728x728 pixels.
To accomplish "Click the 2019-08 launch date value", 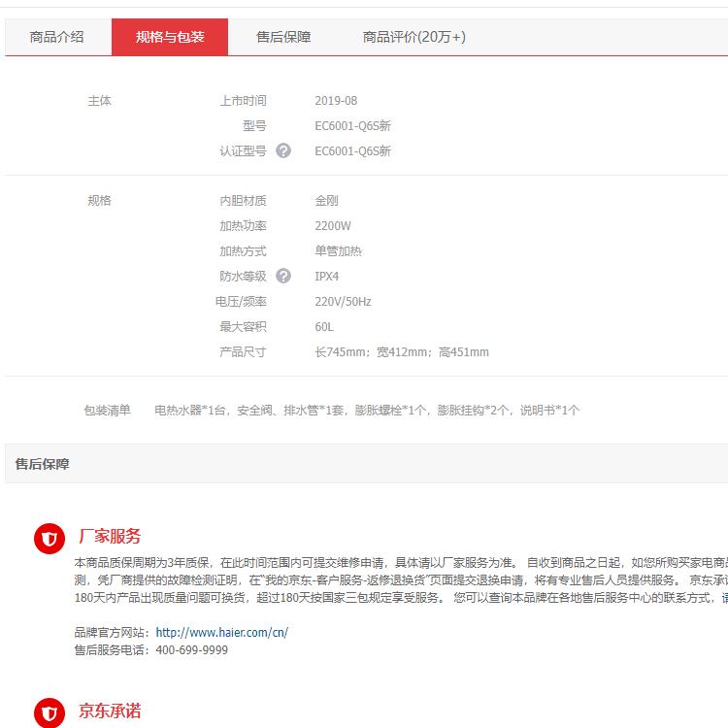I will coord(336,101).
